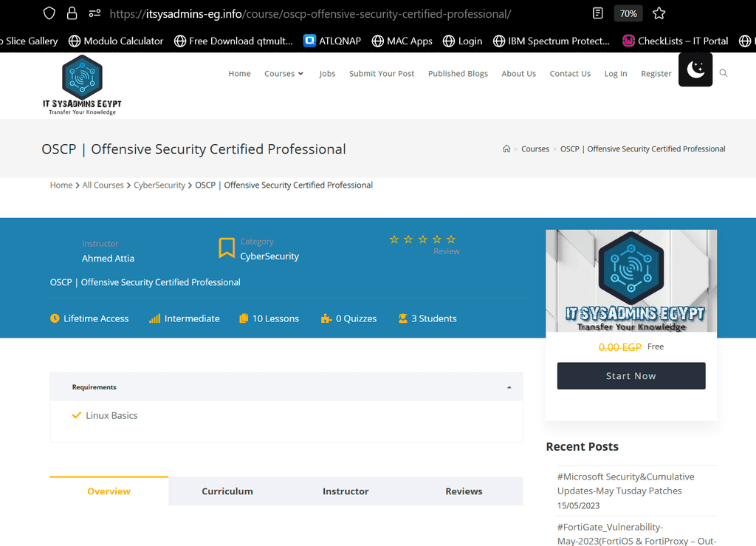Select the 0.00 EGP price text

[620, 347]
